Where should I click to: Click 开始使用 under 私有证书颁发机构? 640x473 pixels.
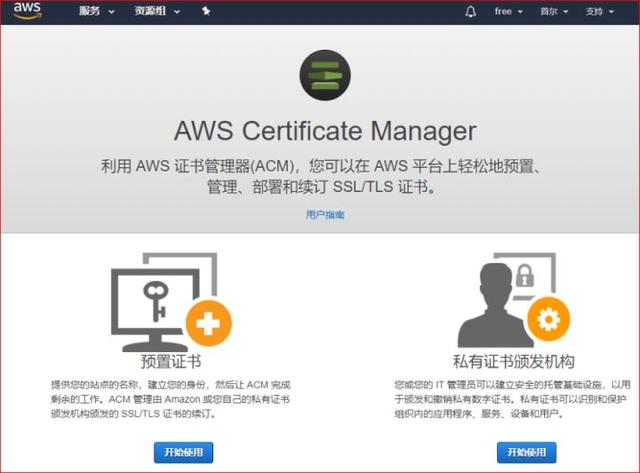click(x=526, y=452)
